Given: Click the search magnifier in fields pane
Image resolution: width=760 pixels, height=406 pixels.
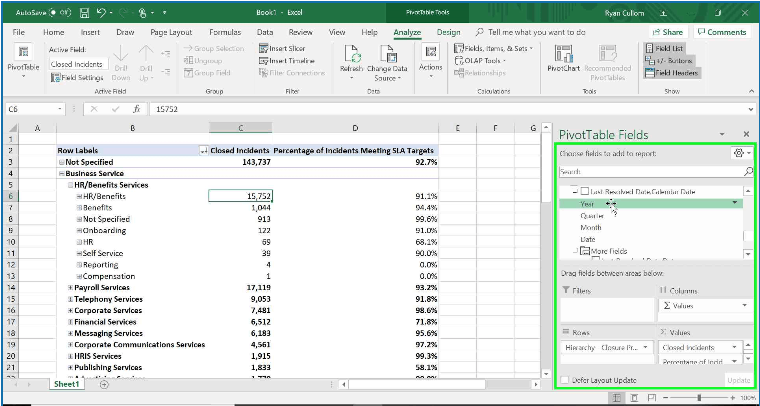Looking at the screenshot, I should click(748, 172).
